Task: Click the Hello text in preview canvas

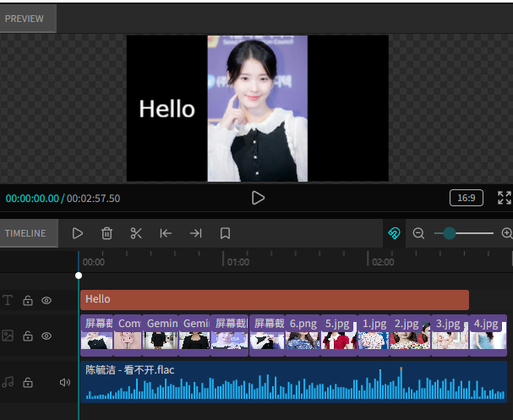Action: tap(166, 109)
